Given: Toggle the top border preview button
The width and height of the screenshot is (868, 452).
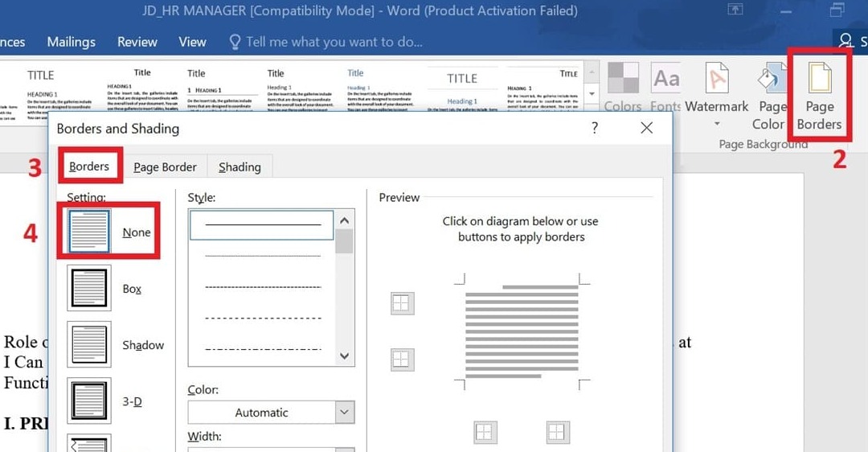Looking at the screenshot, I should [x=403, y=303].
